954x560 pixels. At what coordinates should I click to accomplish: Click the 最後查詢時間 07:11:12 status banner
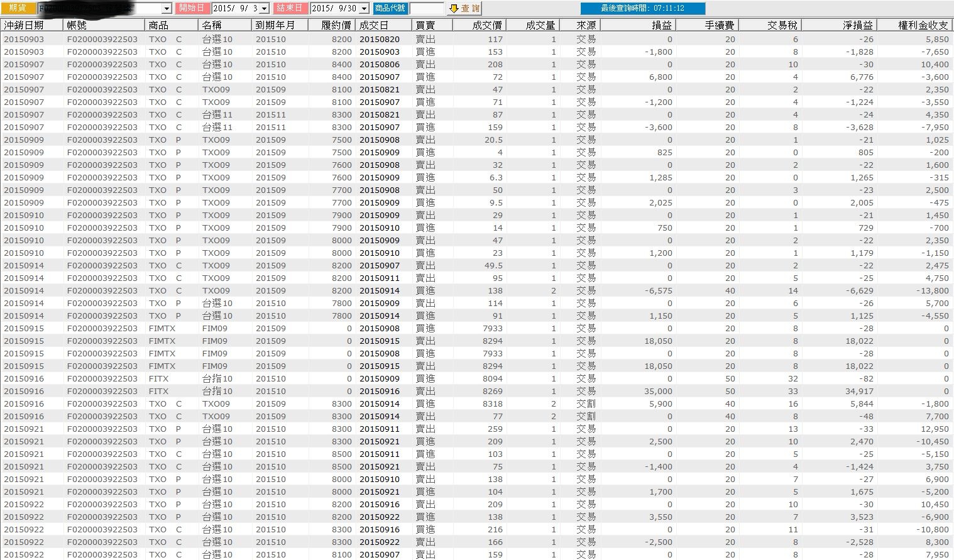pos(642,8)
